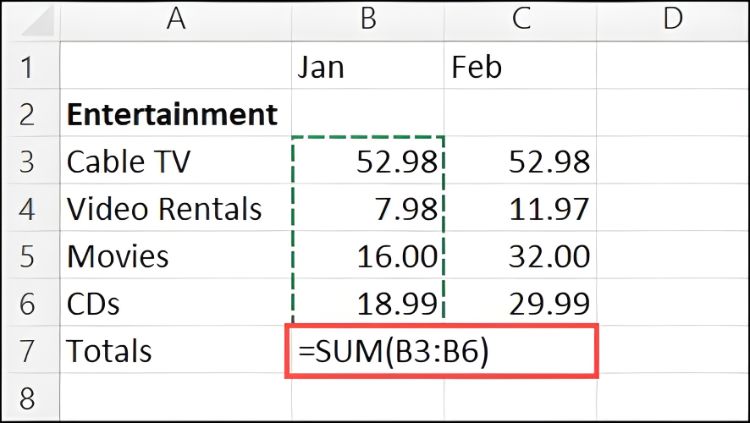Image resolution: width=750 pixels, height=423 pixels.
Task: Click the =SUM(B3:B6) formula cell
Action: 441,351
